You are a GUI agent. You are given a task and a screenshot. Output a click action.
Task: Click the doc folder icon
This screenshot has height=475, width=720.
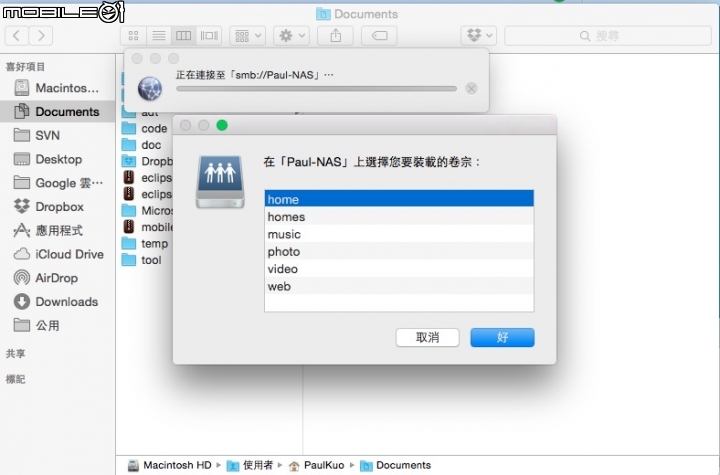click(x=129, y=145)
